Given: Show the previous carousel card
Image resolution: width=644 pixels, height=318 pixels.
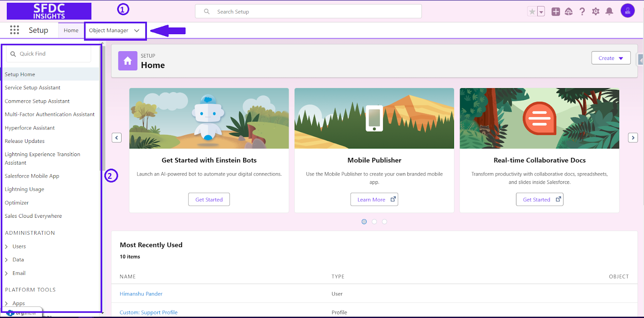Looking at the screenshot, I should (116, 138).
